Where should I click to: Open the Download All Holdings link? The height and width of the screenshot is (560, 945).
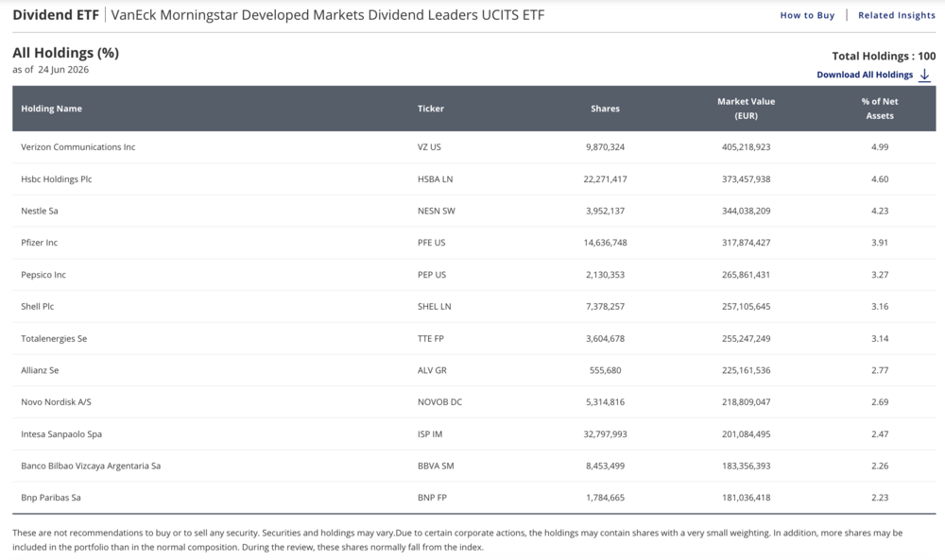(x=865, y=75)
